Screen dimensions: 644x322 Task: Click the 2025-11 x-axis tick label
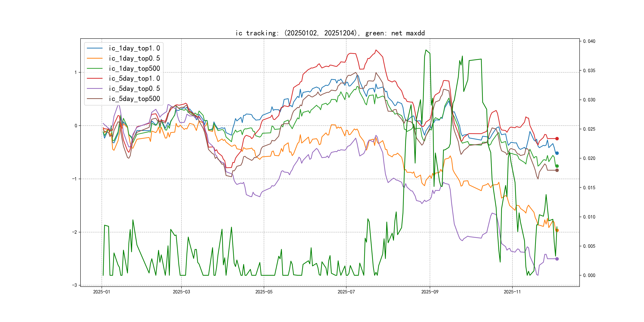click(x=512, y=292)
